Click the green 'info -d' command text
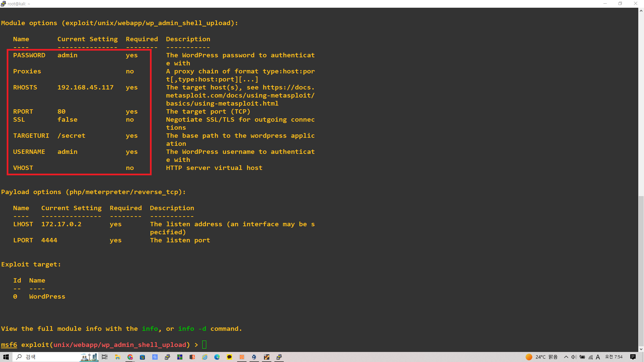 [192, 329]
